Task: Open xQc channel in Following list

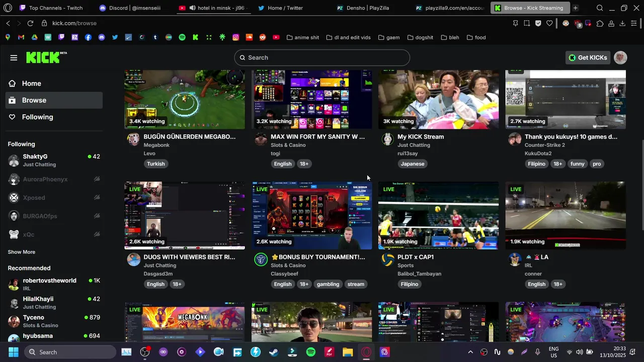Action: (x=54, y=234)
